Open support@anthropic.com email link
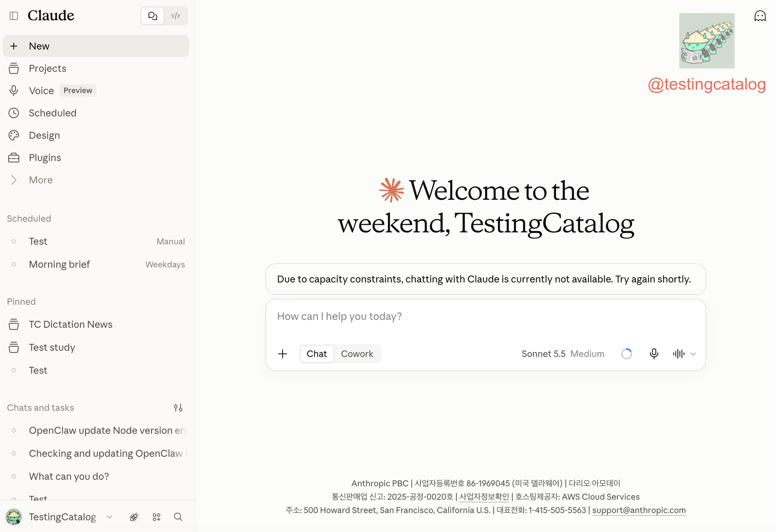 [639, 510]
